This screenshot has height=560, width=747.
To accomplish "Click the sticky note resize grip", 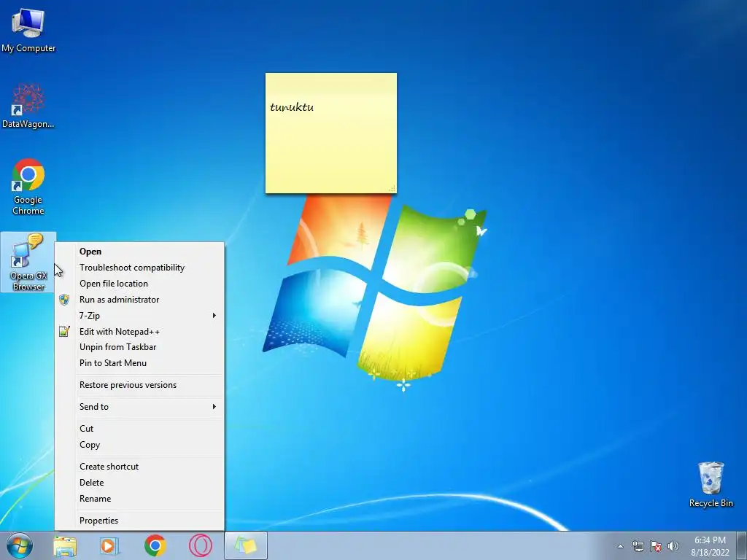I will (x=392, y=189).
